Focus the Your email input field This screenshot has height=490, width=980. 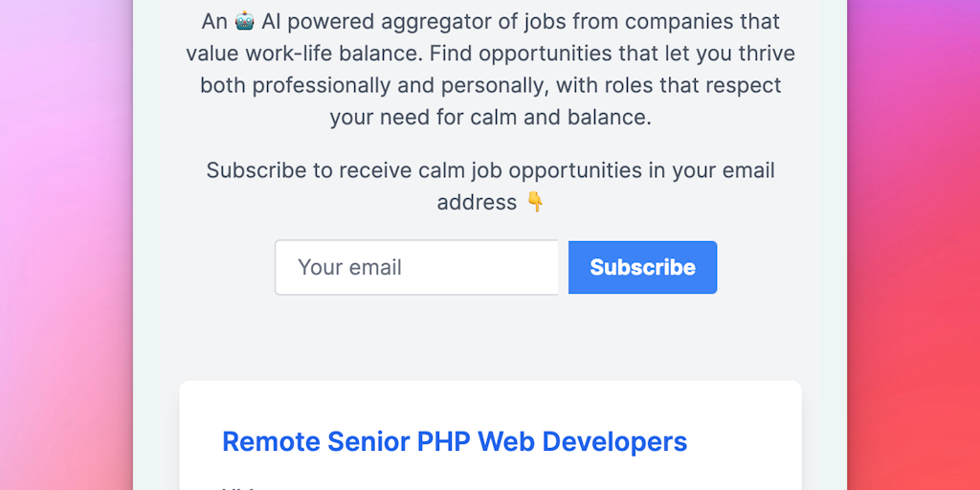click(x=416, y=267)
